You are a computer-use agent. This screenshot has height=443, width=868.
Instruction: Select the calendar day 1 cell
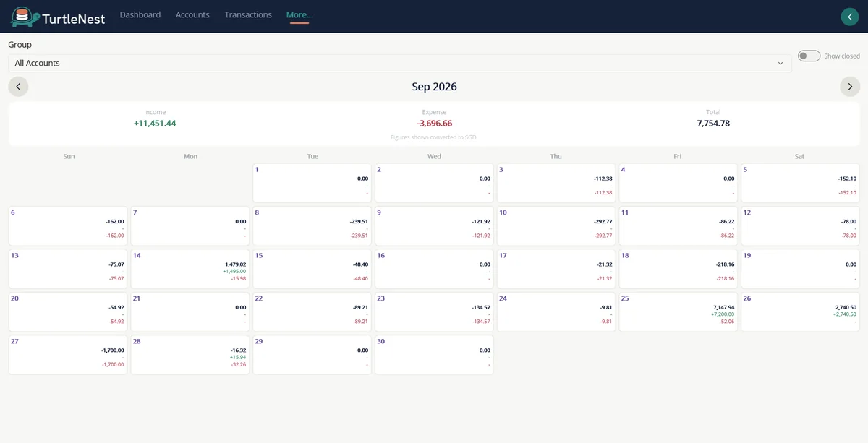pyautogui.click(x=312, y=183)
